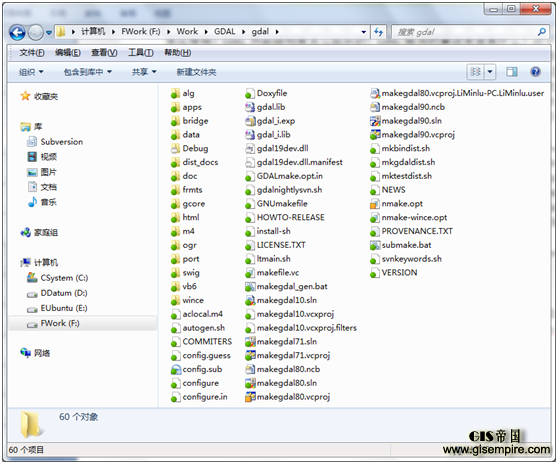Viewport: 558px width, 464px height.
Task: Open the address bar history dropdown
Action: 363,32
